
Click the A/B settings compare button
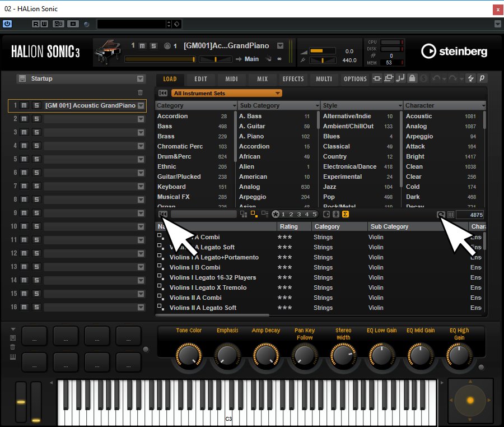[58, 24]
